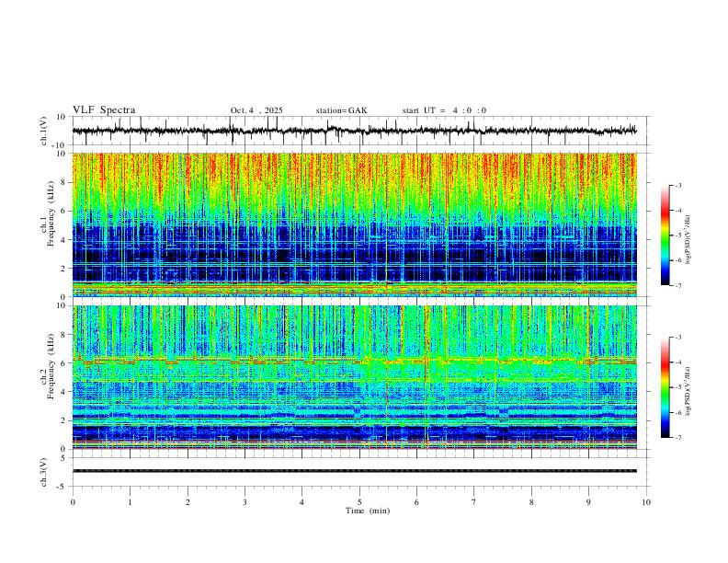Click the top colorbar '-7' label
728x563 pixels.
coord(677,285)
